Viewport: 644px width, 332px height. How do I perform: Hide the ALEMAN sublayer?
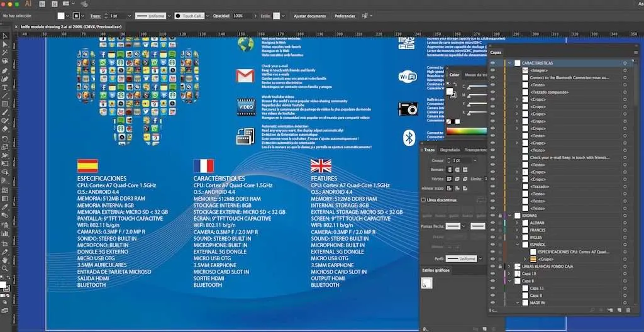(x=493, y=223)
